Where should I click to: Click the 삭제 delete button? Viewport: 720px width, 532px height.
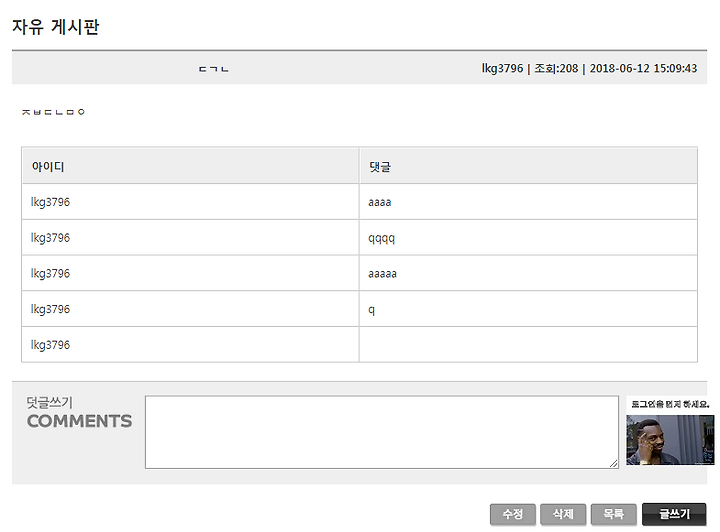coord(563,514)
